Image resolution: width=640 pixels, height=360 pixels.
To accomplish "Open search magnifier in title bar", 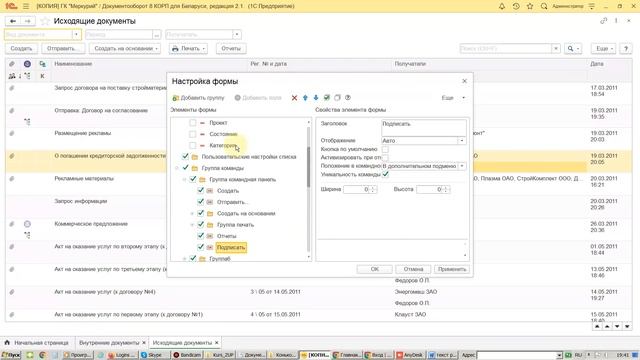I will 544,6.
